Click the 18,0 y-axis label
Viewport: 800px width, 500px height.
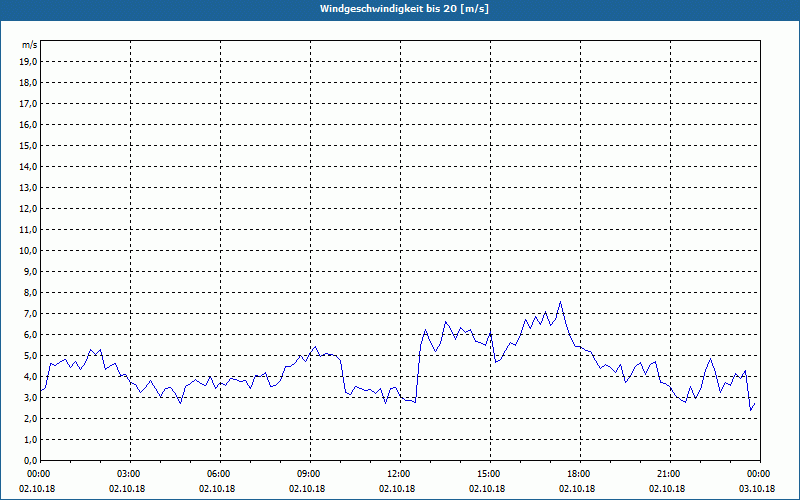pyautogui.click(x=28, y=83)
